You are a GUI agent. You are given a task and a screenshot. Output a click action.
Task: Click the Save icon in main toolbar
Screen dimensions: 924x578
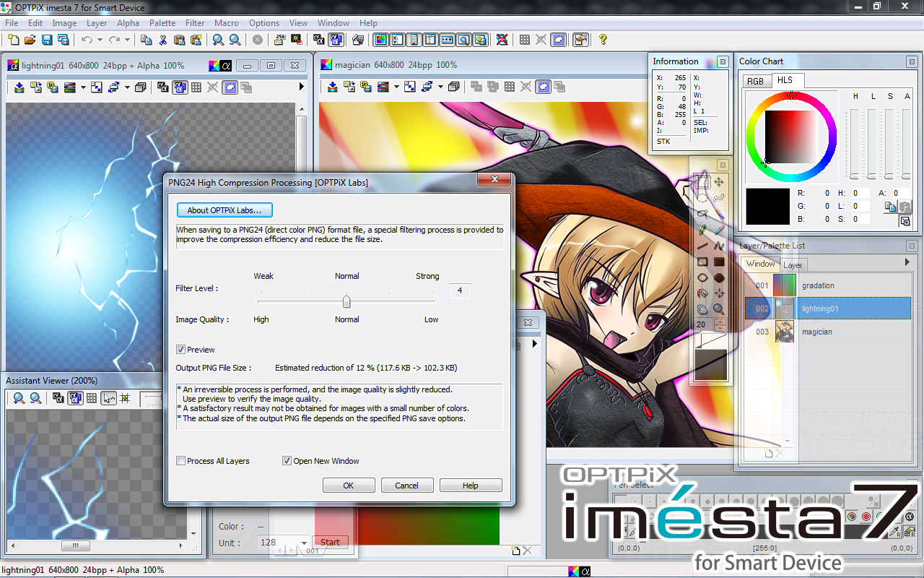point(47,40)
